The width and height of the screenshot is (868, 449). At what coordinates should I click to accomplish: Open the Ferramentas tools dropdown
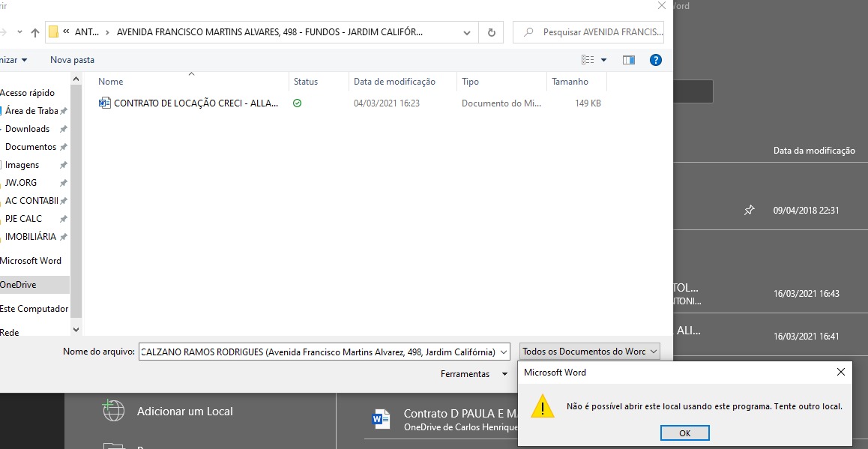coord(474,374)
